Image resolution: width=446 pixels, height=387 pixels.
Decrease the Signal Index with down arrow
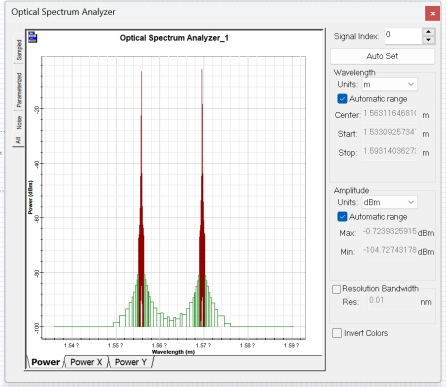(x=428, y=40)
